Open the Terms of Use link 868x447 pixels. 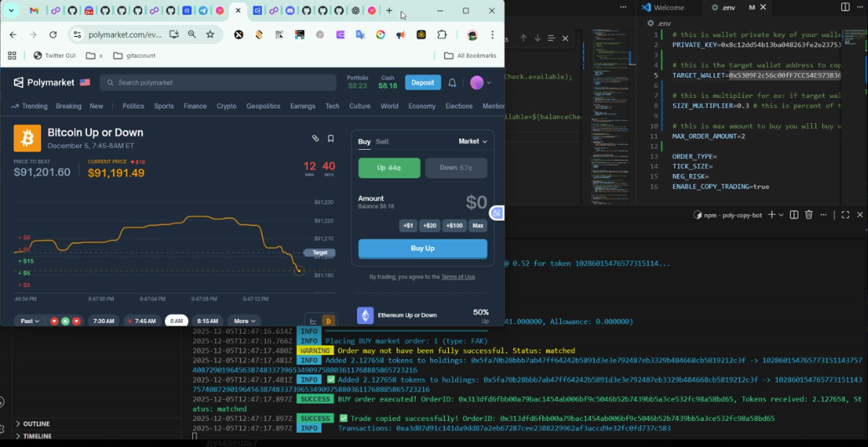[x=457, y=277]
